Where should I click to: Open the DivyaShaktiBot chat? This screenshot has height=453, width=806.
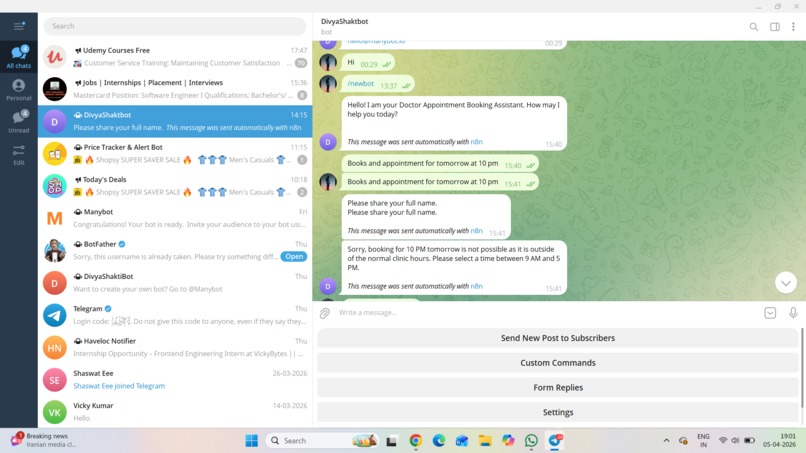pyautogui.click(x=175, y=283)
